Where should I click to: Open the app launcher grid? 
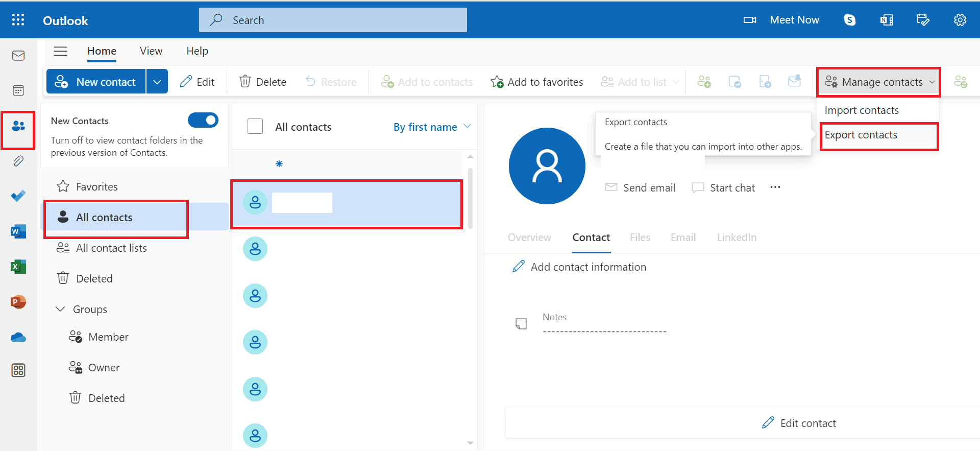tap(18, 20)
